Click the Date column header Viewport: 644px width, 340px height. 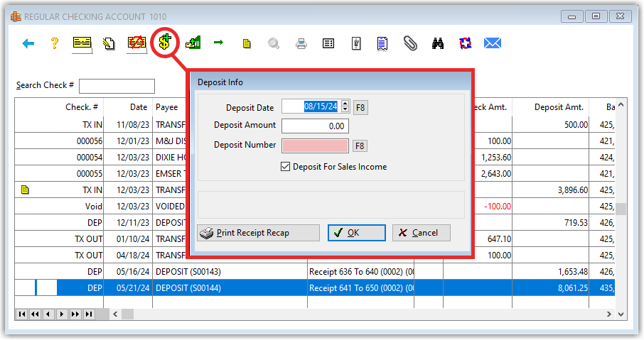pyautogui.click(x=139, y=107)
